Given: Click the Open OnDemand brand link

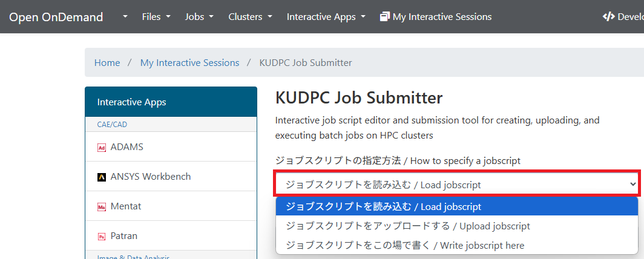Looking at the screenshot, I should [x=56, y=17].
